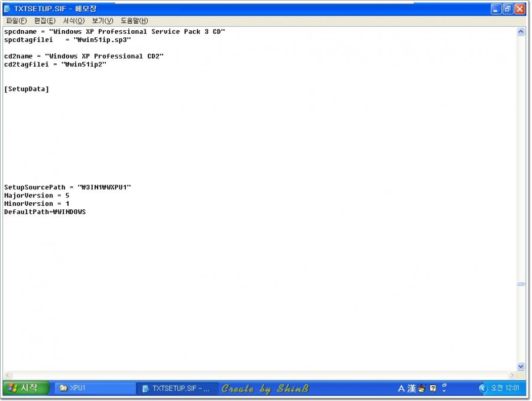Switch IME to Korean/English mode (A)
The image size is (532, 401).
401,389
